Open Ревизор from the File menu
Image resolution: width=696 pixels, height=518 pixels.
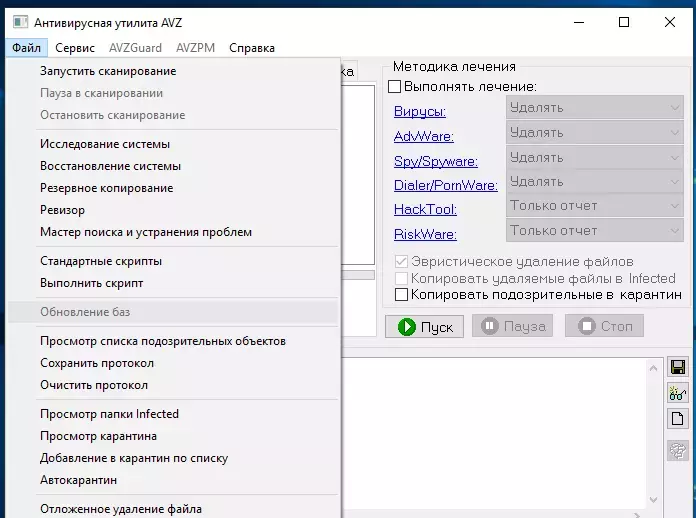tap(173, 210)
